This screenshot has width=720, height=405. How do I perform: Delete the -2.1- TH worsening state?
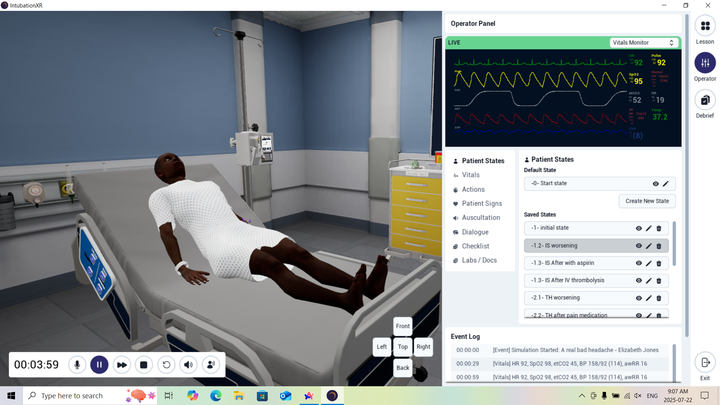tap(659, 298)
